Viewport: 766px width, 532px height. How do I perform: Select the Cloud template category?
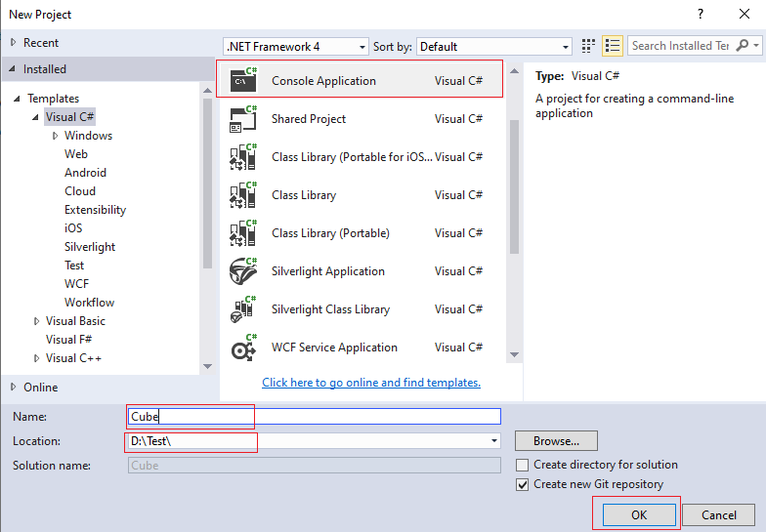pos(80,191)
